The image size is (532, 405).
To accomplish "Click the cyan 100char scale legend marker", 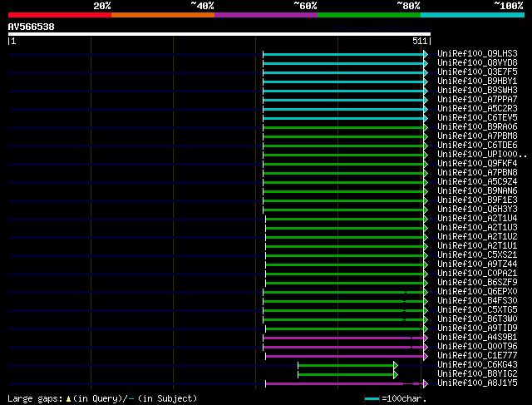I will tap(372, 399).
